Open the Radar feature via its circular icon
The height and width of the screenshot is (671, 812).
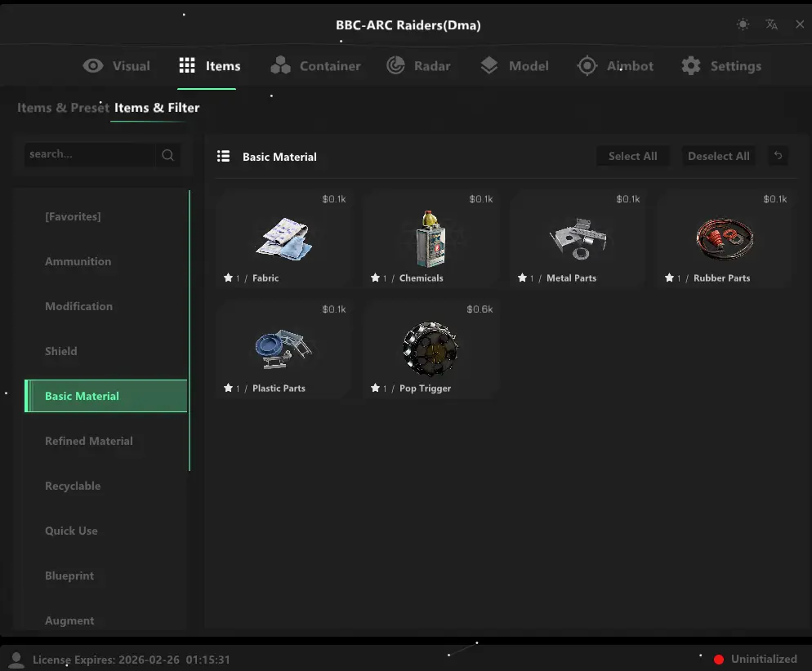coord(397,65)
